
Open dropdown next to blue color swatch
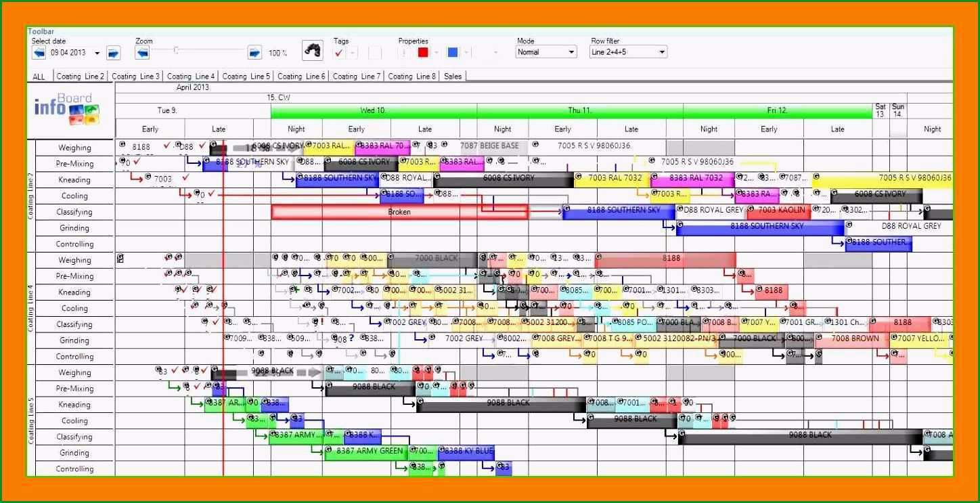[x=466, y=52]
